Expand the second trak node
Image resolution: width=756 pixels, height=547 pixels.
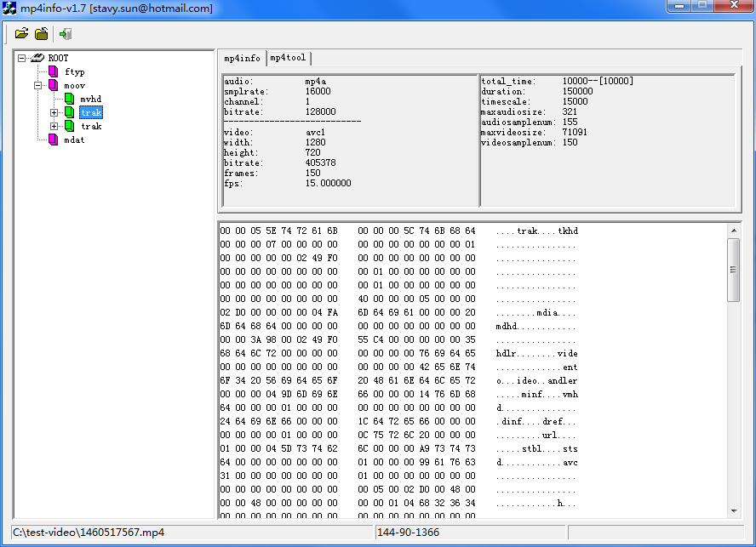[x=53, y=126]
